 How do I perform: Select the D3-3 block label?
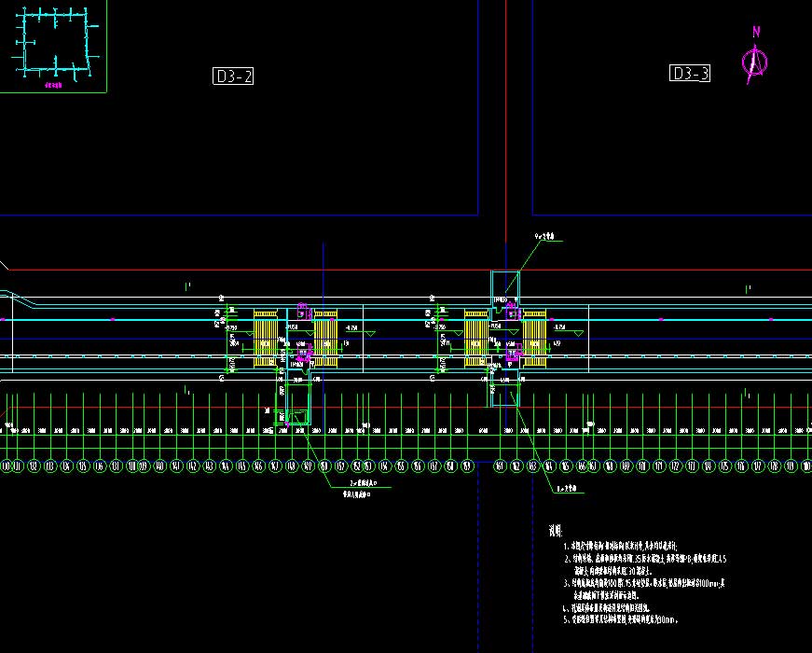pos(690,74)
